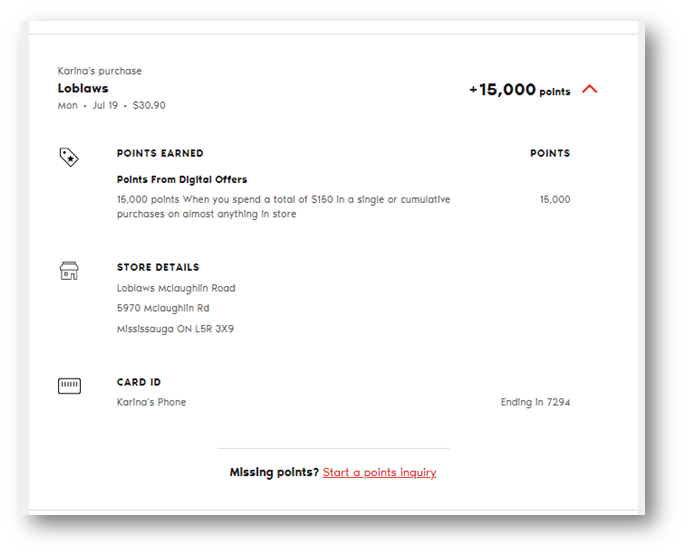
Task: Click the points tag icon
Action: [69, 157]
